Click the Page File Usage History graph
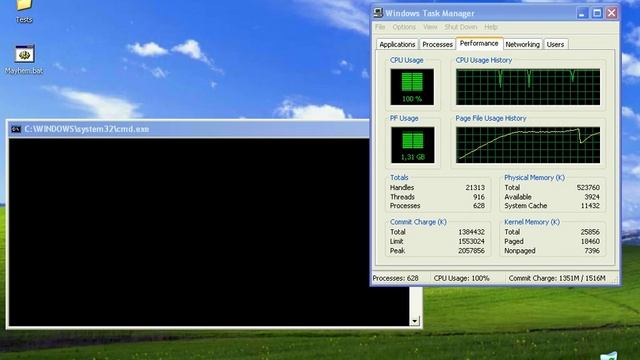The image size is (640, 360). 528,145
